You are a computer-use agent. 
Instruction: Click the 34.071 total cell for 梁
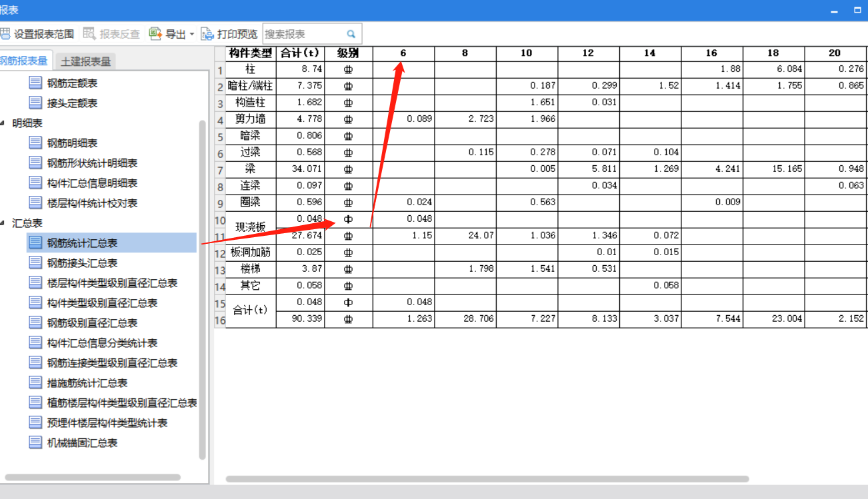[x=300, y=169]
